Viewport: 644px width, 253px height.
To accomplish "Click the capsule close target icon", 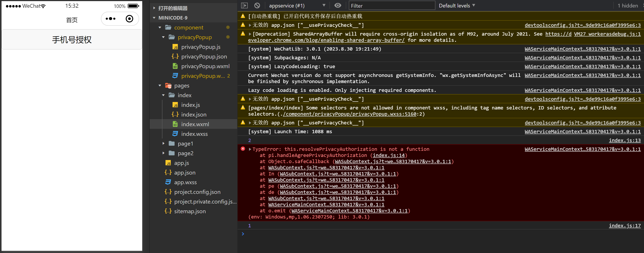I will coord(129,19).
